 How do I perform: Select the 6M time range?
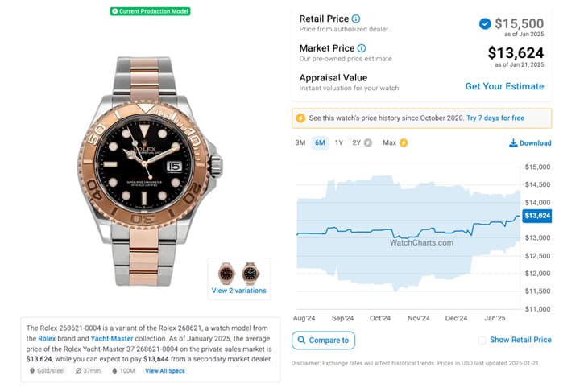pos(320,142)
